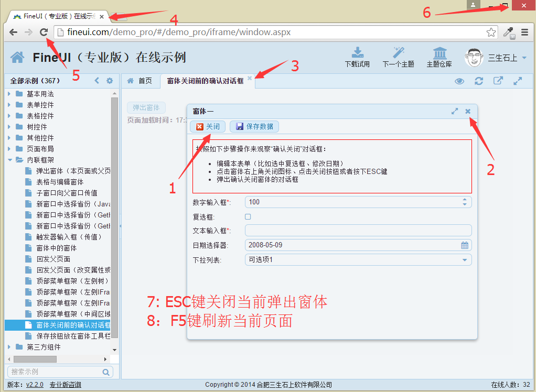Click the settings gear in 全部示例 panel

[x=110, y=81]
